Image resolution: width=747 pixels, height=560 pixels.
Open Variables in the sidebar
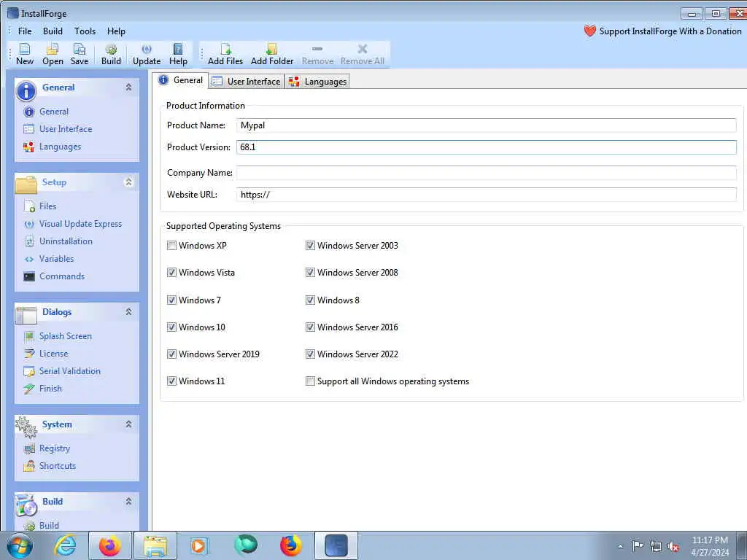point(49,259)
